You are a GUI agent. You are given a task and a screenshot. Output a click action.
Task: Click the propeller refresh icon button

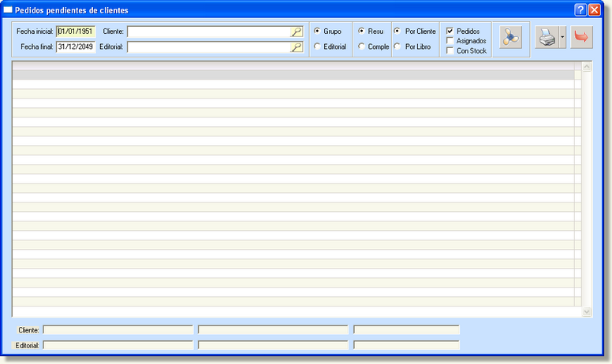[x=510, y=37]
